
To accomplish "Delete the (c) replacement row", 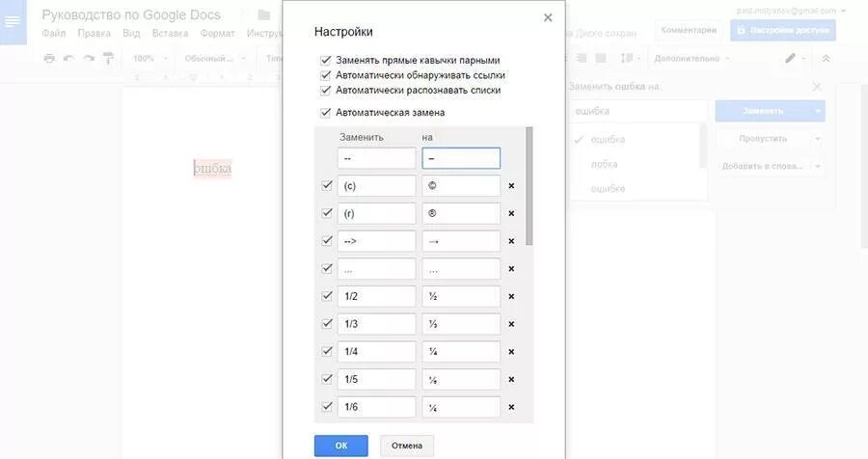I will [511, 186].
